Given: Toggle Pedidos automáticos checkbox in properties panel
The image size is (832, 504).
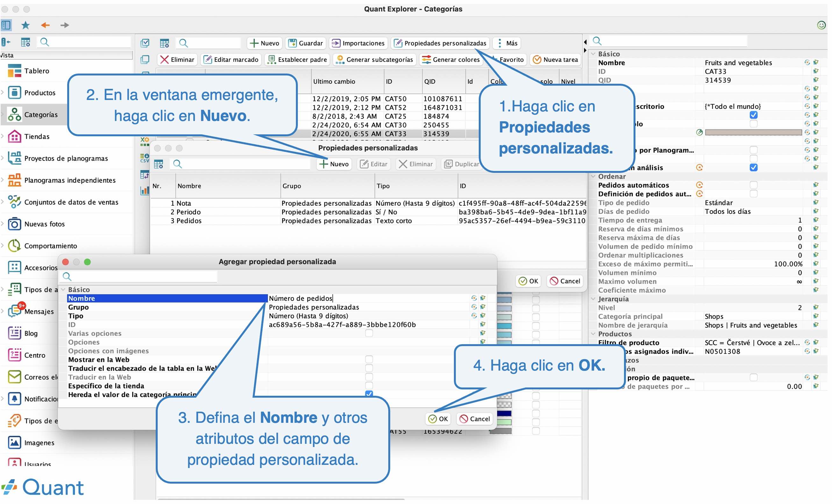Looking at the screenshot, I should [753, 185].
